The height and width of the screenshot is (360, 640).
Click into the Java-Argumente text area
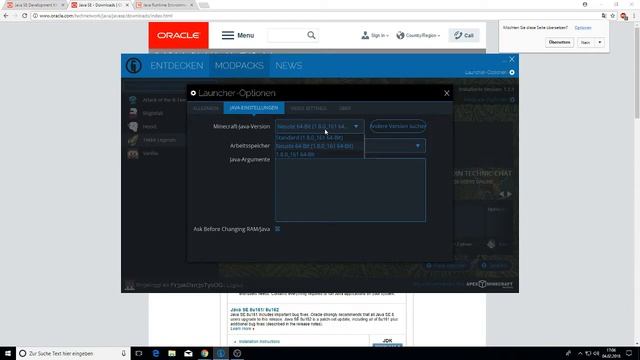tap(350, 190)
